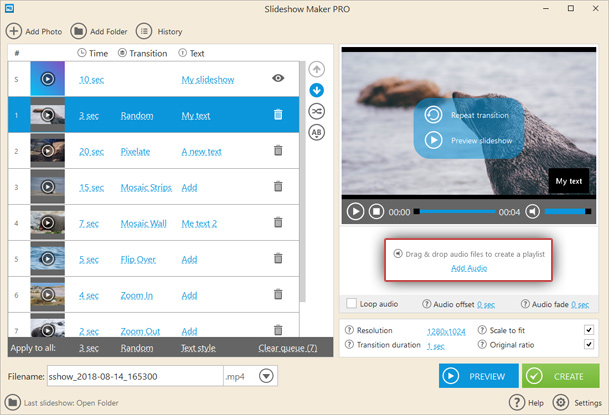This screenshot has width=609, height=415.
Task: Shuffle slides with the random order icon
Action: pyautogui.click(x=317, y=111)
